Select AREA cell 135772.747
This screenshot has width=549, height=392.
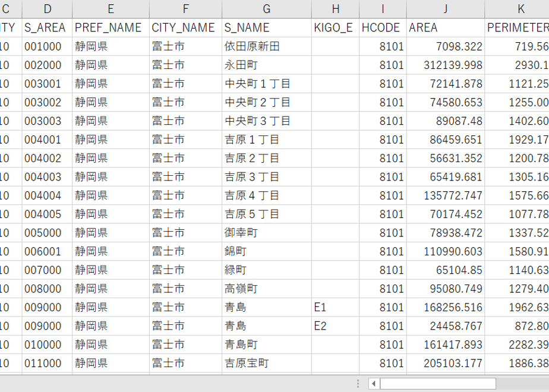(x=446, y=195)
